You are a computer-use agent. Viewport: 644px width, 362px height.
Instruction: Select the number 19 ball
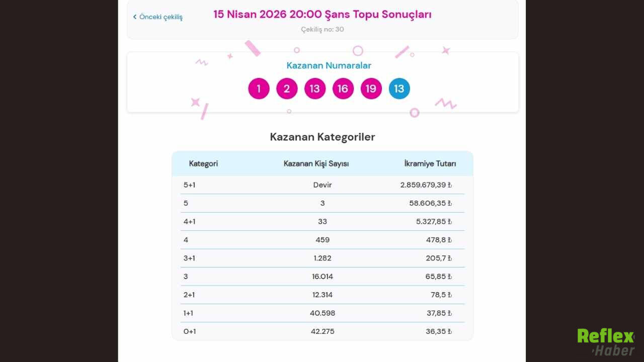371,88
